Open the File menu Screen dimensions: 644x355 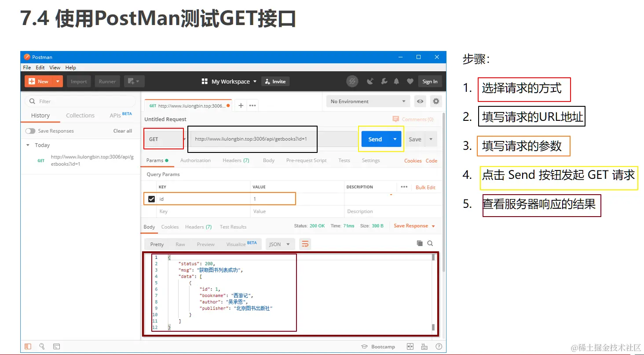click(x=27, y=68)
